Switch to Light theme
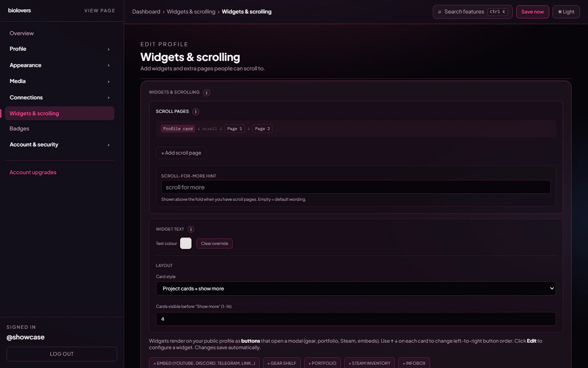The image size is (588, 368). pos(566,11)
